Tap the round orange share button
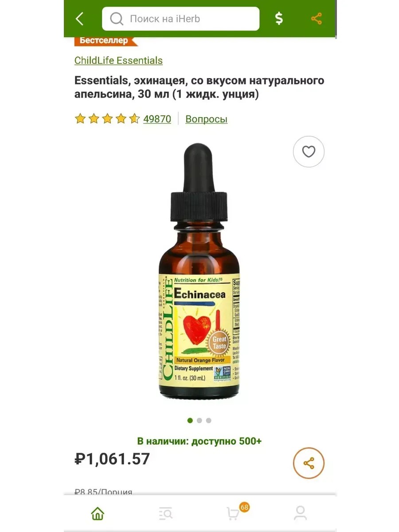Image resolution: width=399 pixels, height=532 pixels. pyautogui.click(x=309, y=463)
